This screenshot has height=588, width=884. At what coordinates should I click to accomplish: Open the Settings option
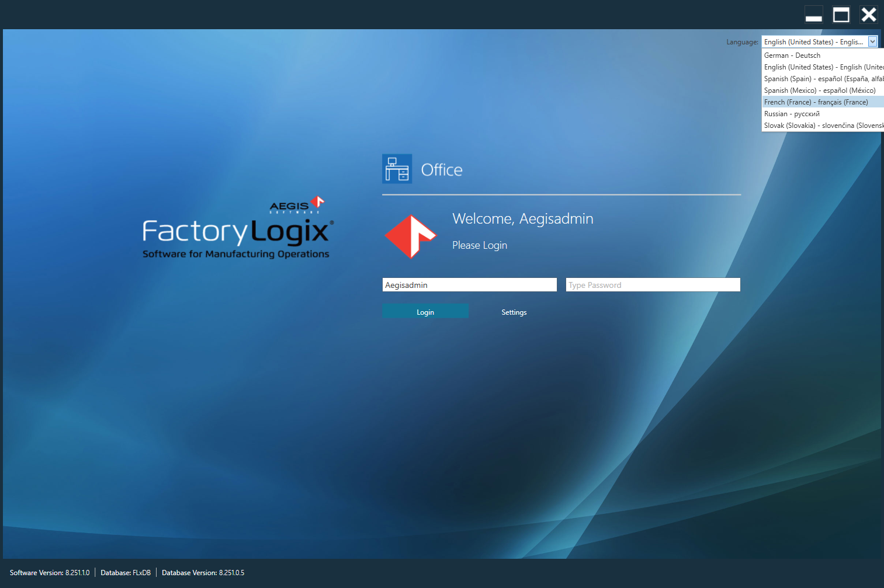pyautogui.click(x=514, y=312)
